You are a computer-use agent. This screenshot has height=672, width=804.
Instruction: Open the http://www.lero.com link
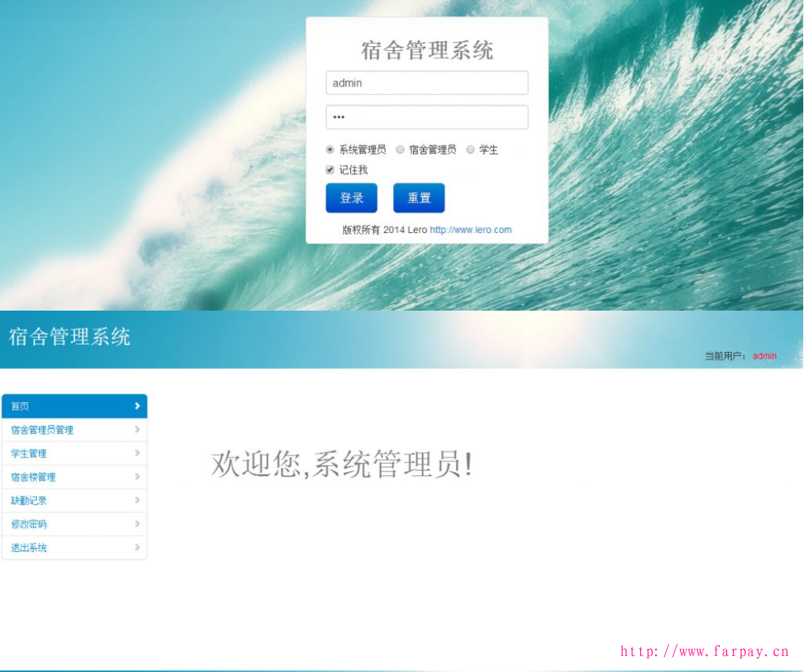472,229
